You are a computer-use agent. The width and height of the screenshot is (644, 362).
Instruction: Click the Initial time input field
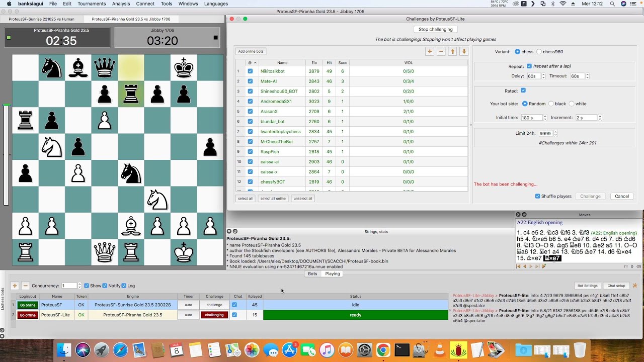point(533,118)
